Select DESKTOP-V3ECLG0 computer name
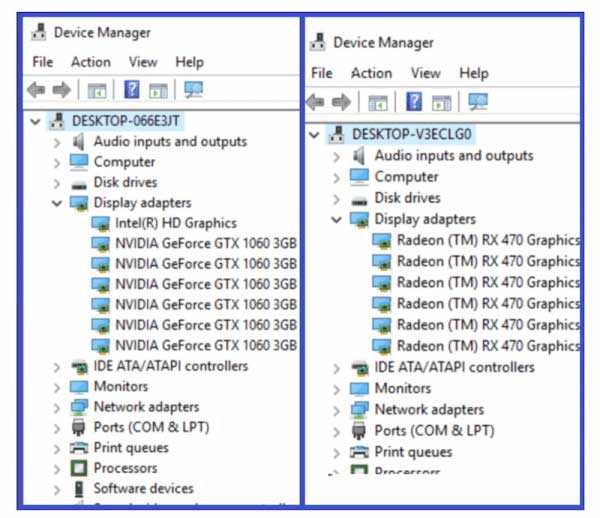The width and height of the screenshot is (600, 518). (x=411, y=134)
